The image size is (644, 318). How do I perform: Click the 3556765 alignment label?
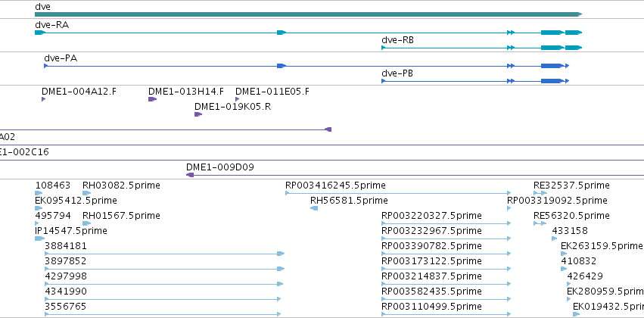click(66, 307)
